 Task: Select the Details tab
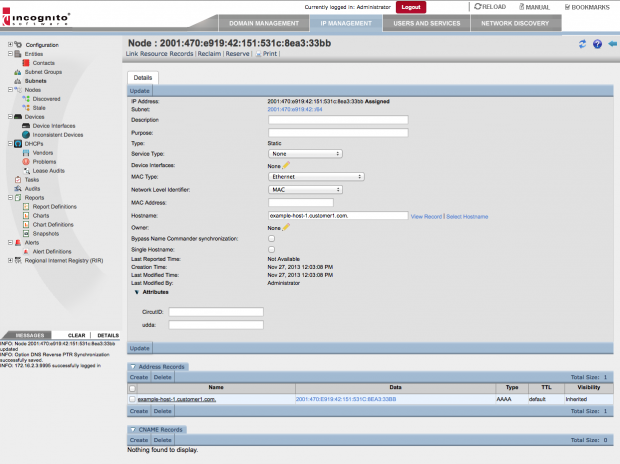(x=143, y=78)
